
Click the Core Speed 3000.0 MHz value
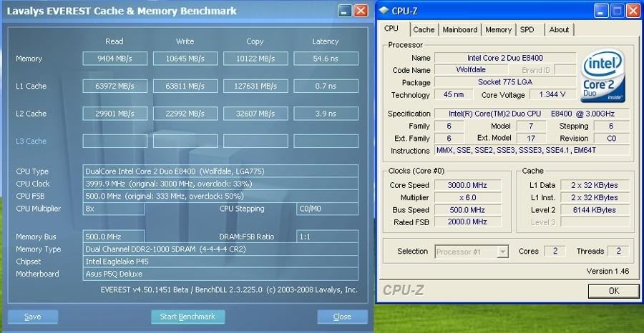[x=468, y=185]
